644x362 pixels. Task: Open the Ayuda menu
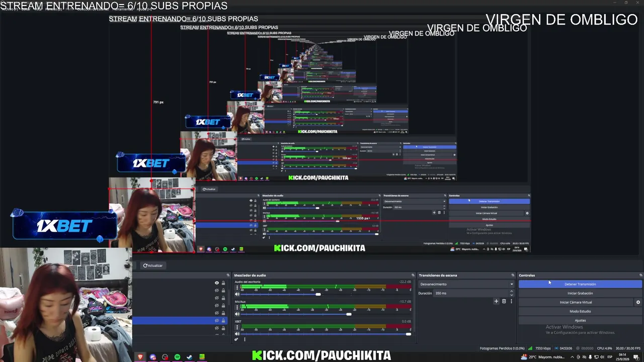point(143,9)
